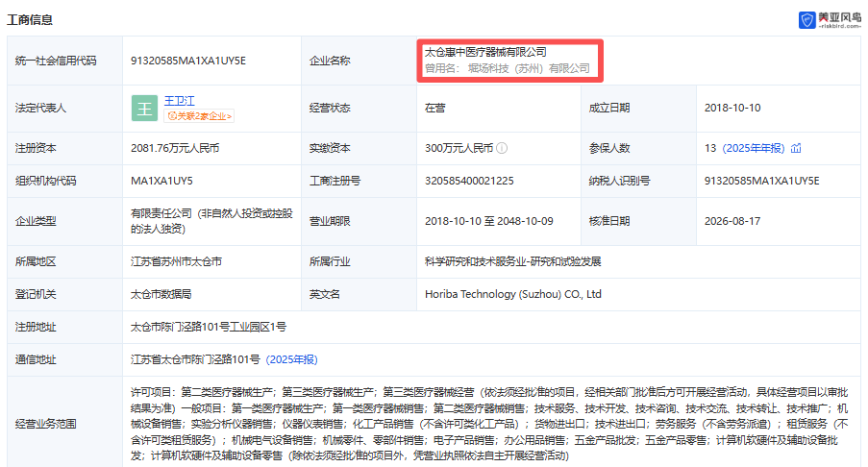Click info icon beside 300万元人民币

(502, 148)
